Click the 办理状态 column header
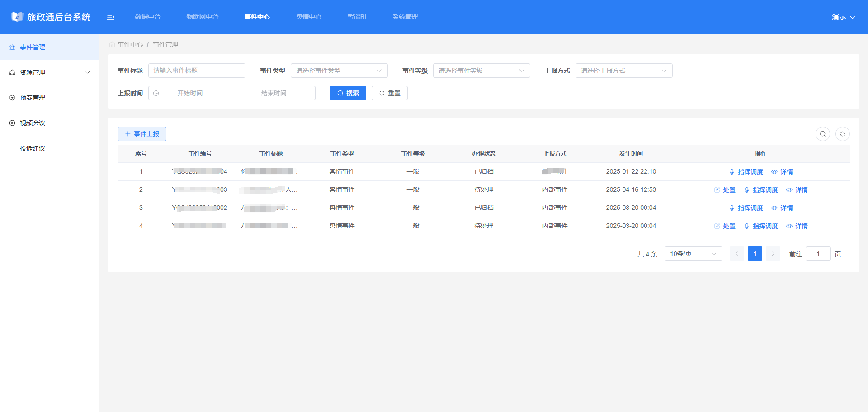The width and height of the screenshot is (868, 412). pyautogui.click(x=484, y=153)
